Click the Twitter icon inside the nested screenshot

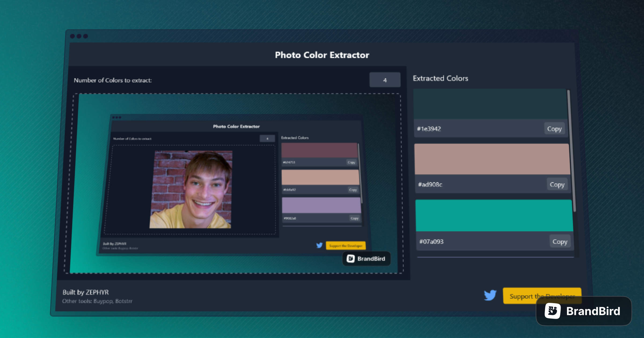click(x=319, y=245)
